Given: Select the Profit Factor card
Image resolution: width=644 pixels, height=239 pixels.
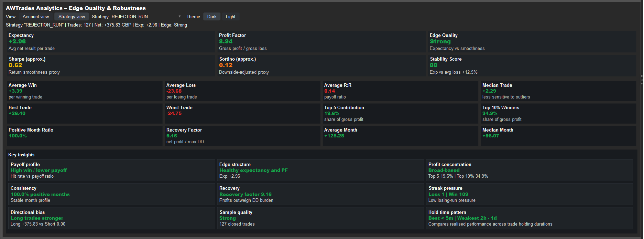Looking at the screenshot, I should coord(321,42).
